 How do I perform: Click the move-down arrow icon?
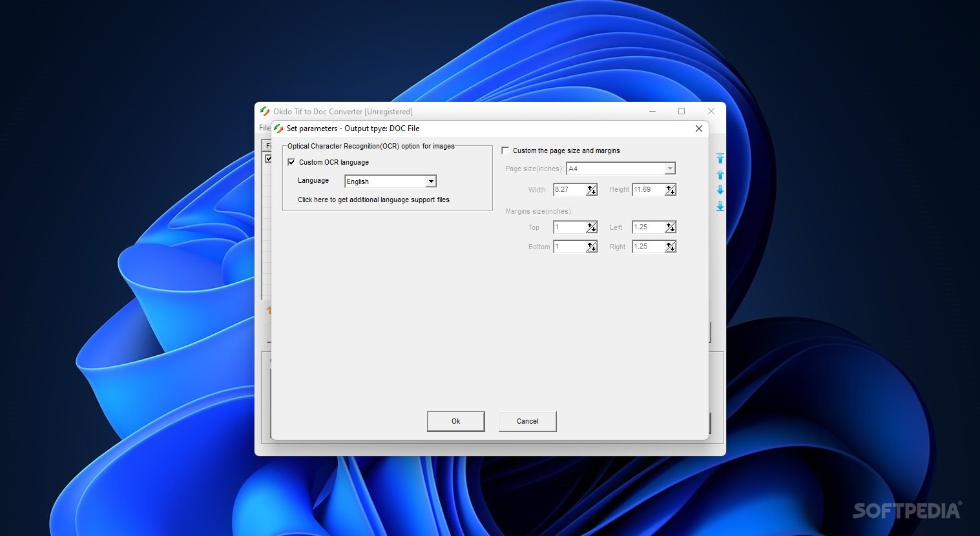click(x=720, y=190)
